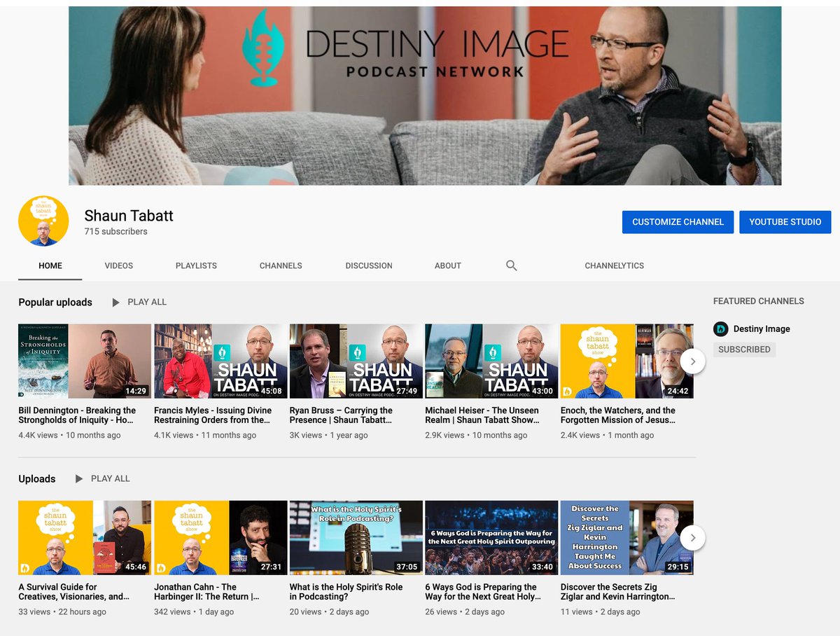Image resolution: width=840 pixels, height=636 pixels.
Task: Click the Popular uploads play triangle icon
Action: 115,303
